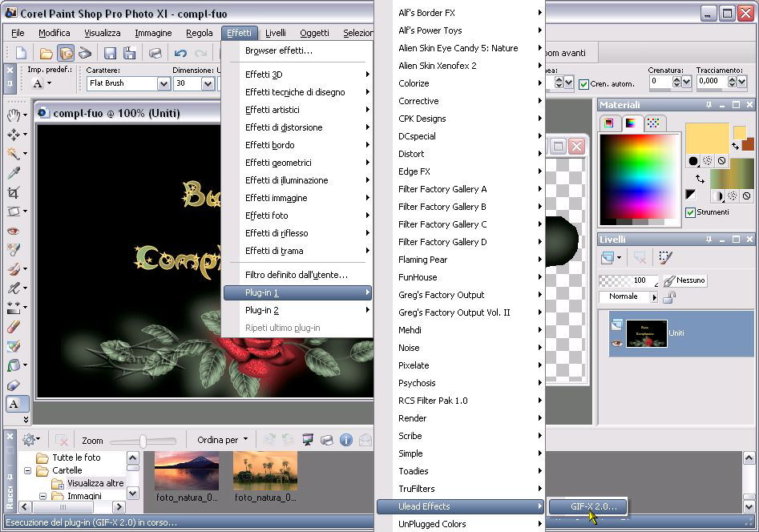
Task: Open the Flat Brush font dropdown
Action: pyautogui.click(x=164, y=83)
